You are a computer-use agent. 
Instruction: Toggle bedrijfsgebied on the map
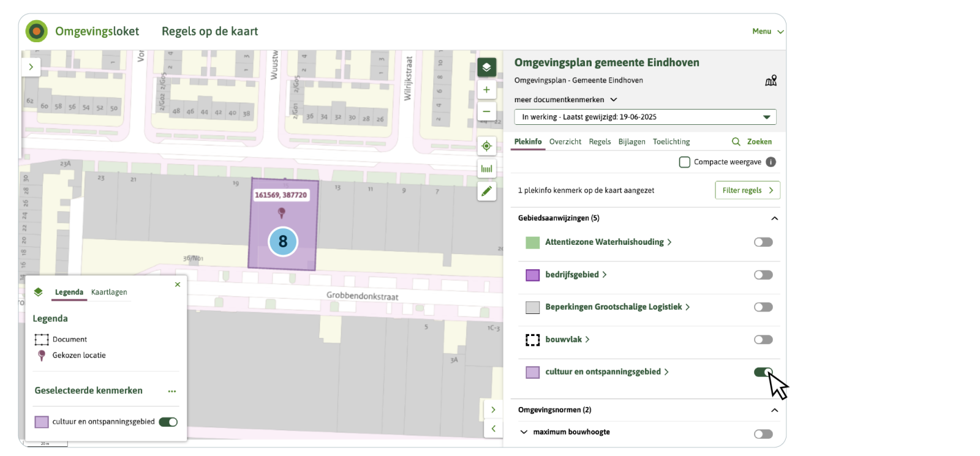point(763,275)
